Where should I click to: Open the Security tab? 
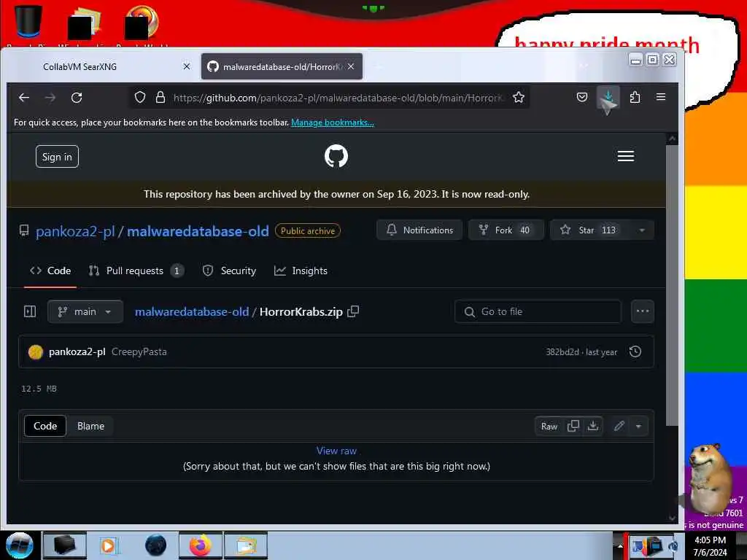(230, 271)
